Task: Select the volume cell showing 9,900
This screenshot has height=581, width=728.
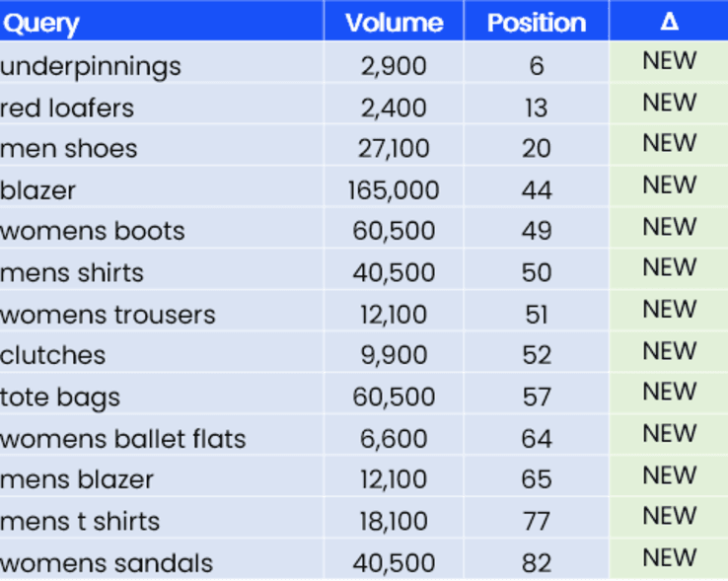Action: tap(394, 355)
